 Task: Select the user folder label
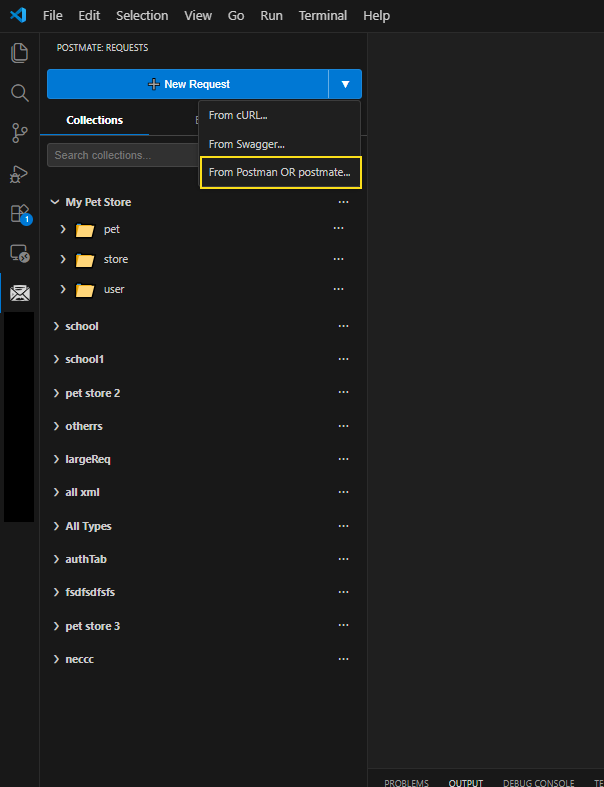pos(114,289)
